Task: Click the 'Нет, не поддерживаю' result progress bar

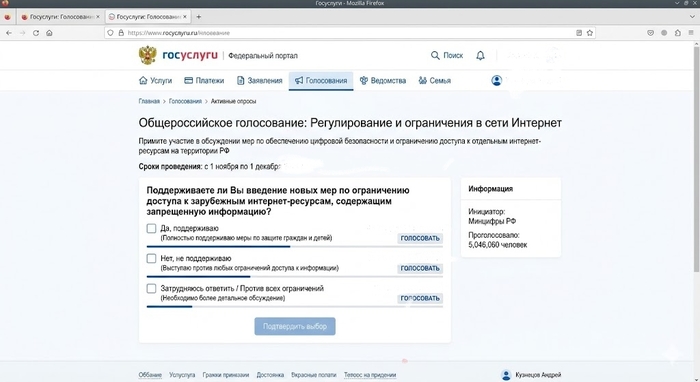Action: pos(295,277)
